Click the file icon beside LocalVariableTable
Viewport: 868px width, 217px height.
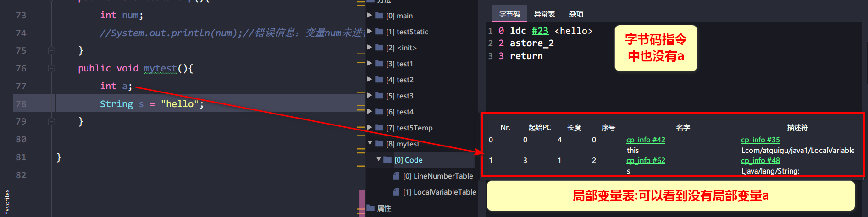pos(396,192)
